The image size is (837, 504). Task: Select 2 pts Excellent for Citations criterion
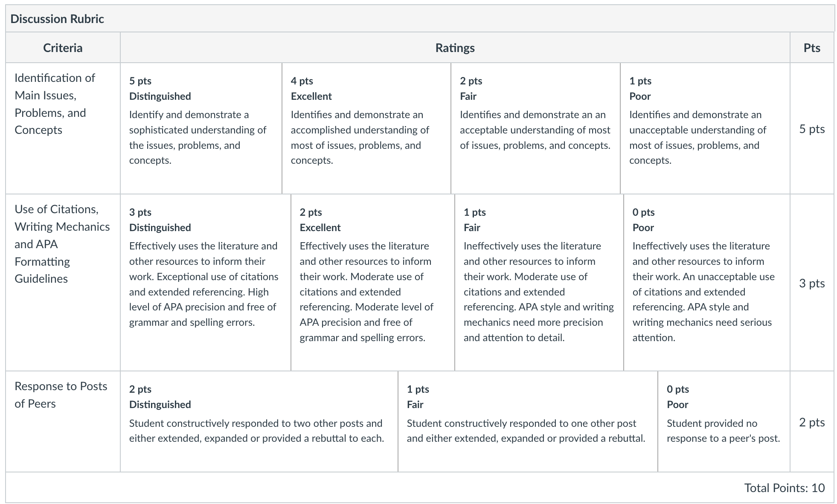tap(373, 282)
